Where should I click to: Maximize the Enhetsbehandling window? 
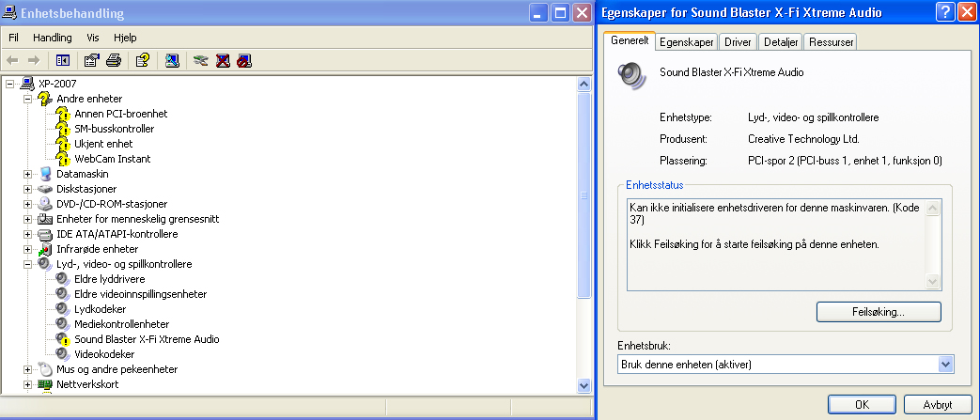click(x=561, y=12)
